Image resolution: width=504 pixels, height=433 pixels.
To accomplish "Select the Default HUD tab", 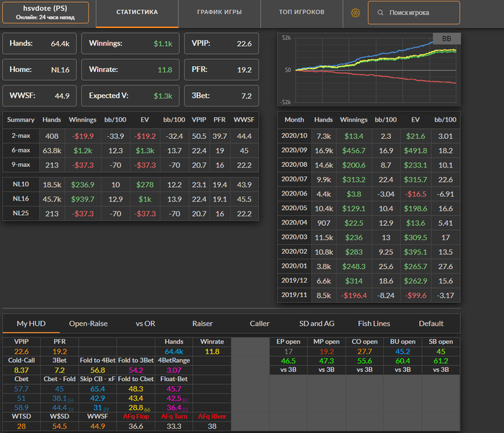I will click(x=431, y=324).
